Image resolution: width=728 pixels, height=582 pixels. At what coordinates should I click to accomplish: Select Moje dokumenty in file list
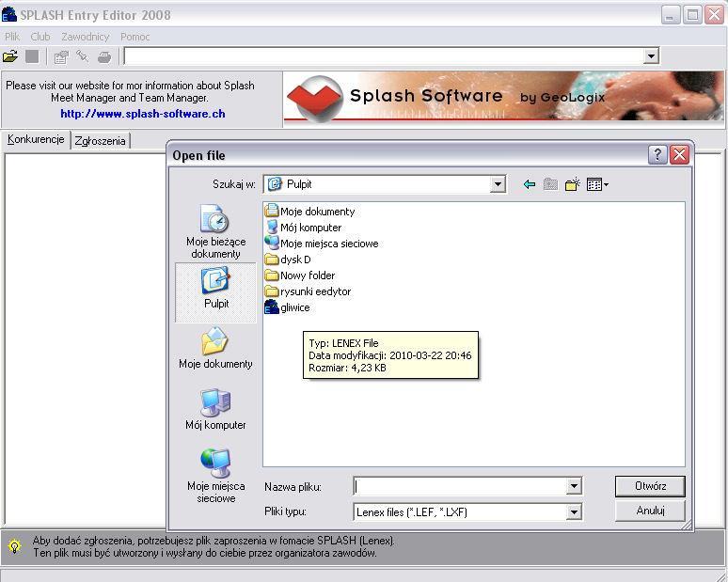[309, 212]
